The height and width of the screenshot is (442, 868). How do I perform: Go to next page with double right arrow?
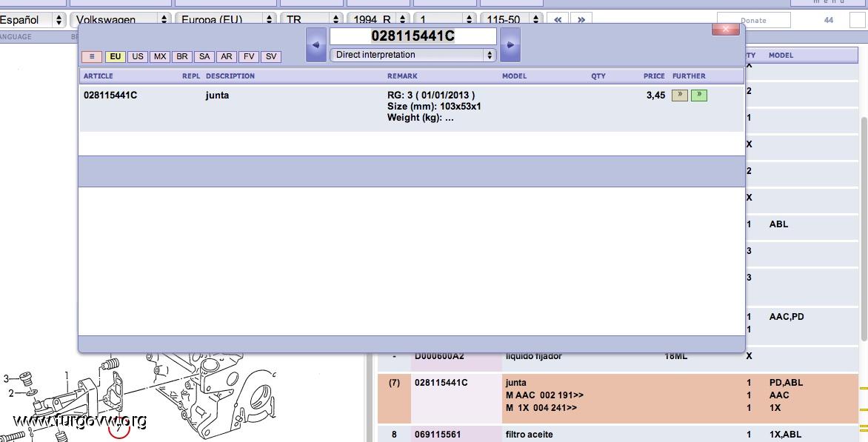point(581,20)
